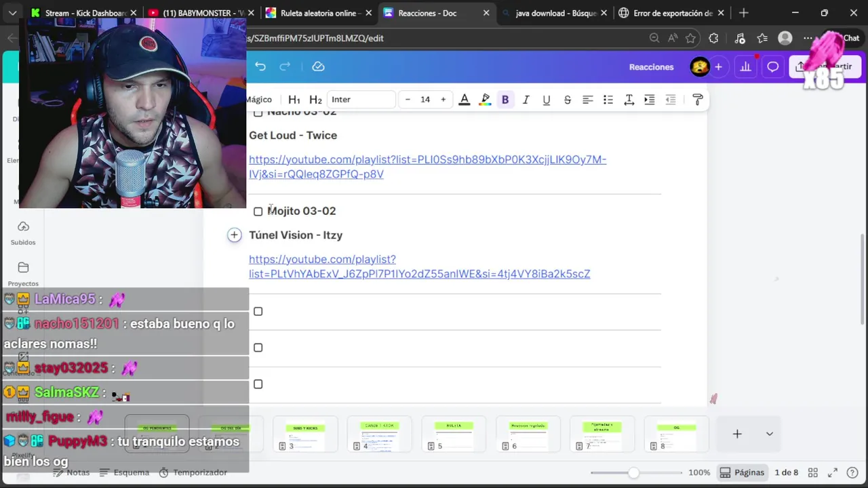Open line spacing options

tap(629, 100)
